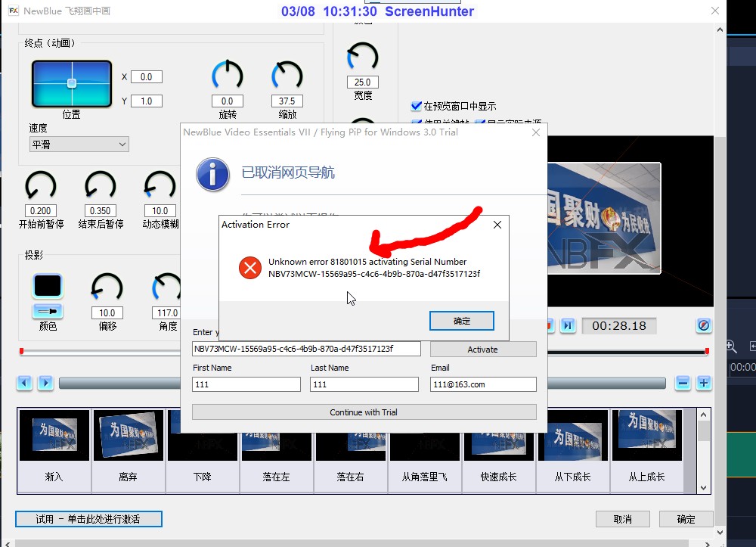Close the Activation Error dialog
756x547 pixels.
(x=497, y=225)
